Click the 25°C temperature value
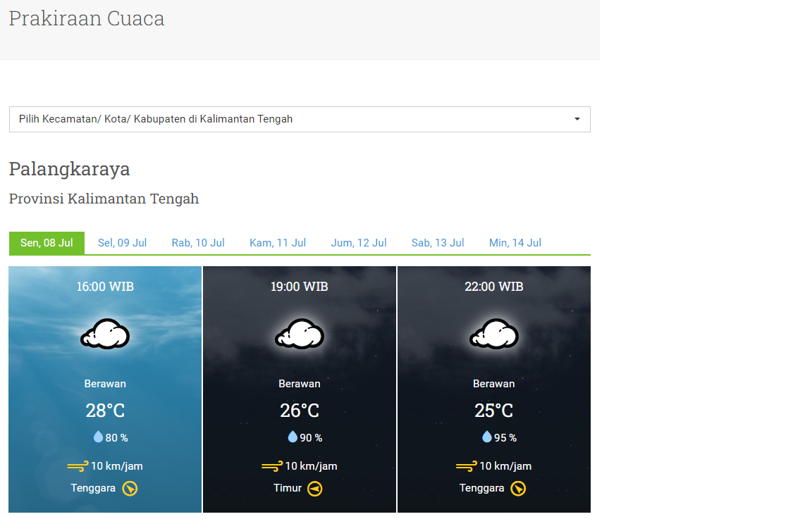Image resolution: width=812 pixels, height=519 pixels. tap(494, 411)
